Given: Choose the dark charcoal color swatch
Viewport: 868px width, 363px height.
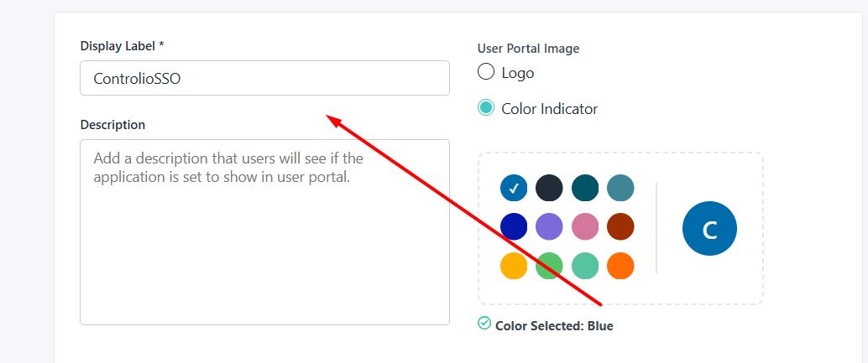Looking at the screenshot, I should (549, 188).
